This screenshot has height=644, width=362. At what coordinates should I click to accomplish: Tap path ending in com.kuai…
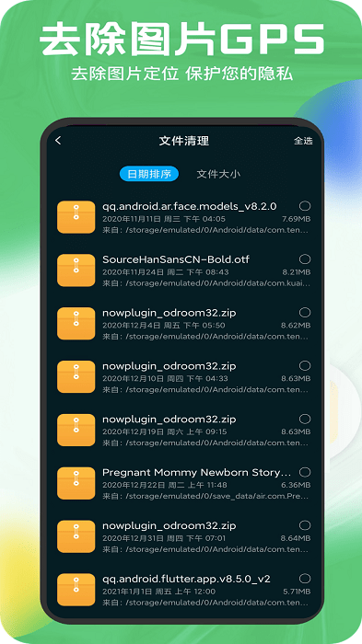[x=206, y=283]
